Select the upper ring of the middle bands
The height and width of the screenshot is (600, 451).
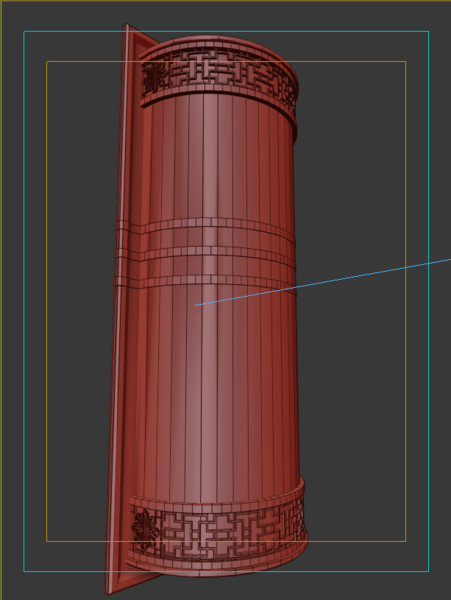pos(207,224)
